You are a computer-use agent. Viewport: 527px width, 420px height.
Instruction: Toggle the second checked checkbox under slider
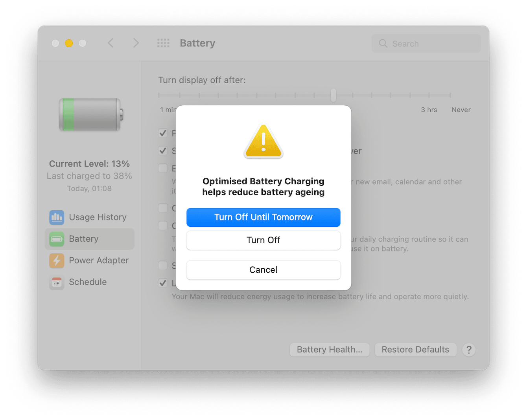point(163,150)
